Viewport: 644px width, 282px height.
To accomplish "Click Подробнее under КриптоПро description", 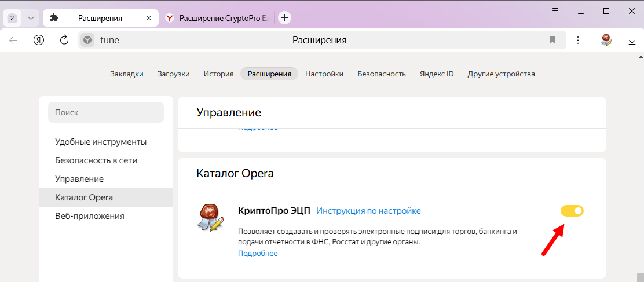I will pyautogui.click(x=258, y=253).
